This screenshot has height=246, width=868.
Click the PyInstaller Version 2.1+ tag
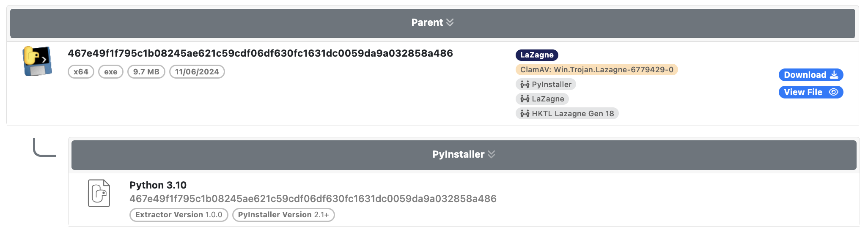coord(283,215)
